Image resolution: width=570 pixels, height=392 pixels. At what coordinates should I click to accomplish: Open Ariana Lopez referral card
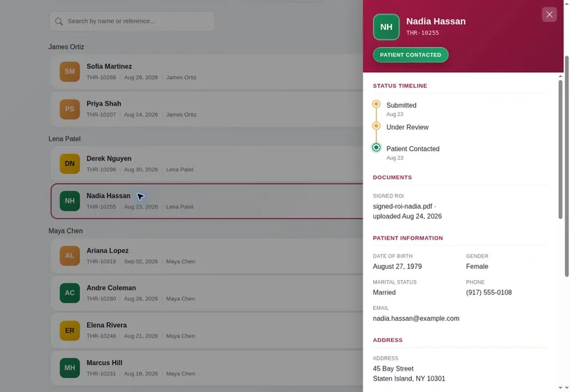(x=207, y=256)
